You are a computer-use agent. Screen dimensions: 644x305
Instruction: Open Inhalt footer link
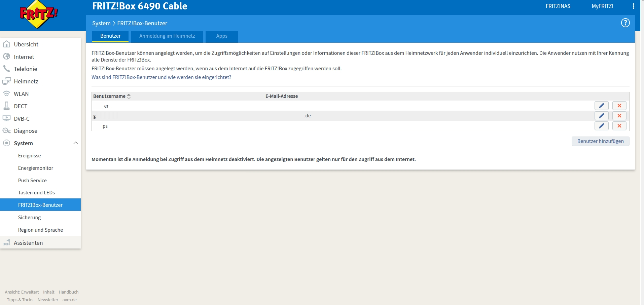tap(48, 292)
